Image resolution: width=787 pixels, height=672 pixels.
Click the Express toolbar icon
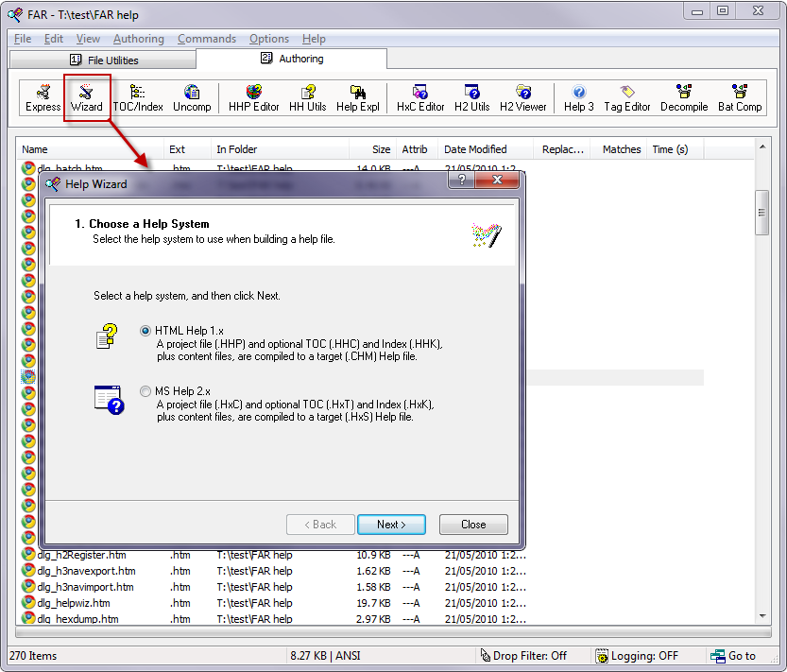[x=43, y=98]
